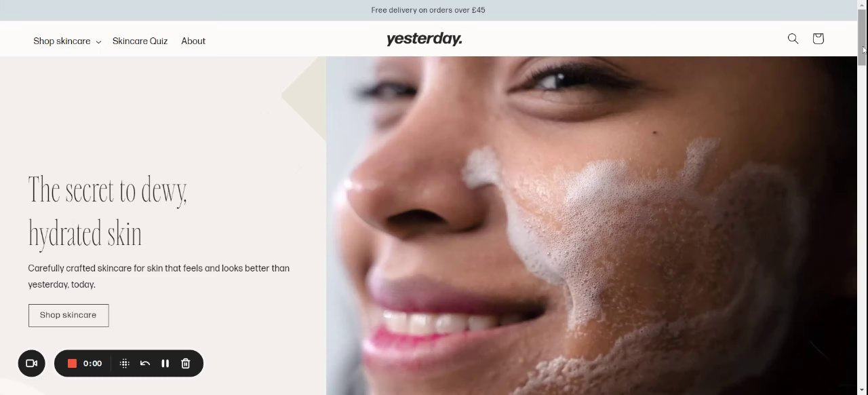The image size is (868, 395).
Task: Click the Free delivery announcement banner
Action: tap(429, 10)
